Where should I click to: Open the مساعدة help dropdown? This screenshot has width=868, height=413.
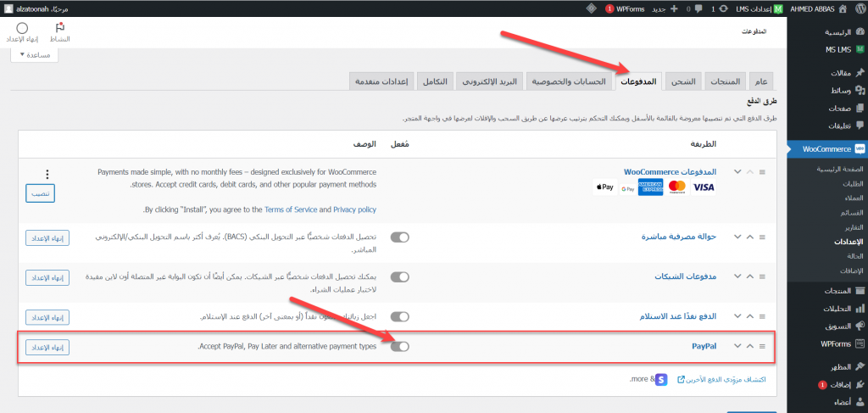(34, 55)
